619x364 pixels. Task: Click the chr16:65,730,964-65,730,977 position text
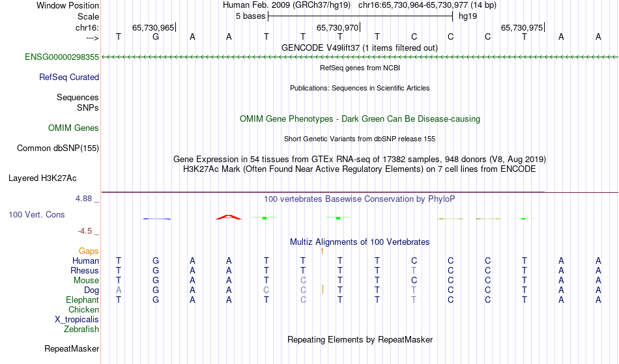click(x=413, y=5)
